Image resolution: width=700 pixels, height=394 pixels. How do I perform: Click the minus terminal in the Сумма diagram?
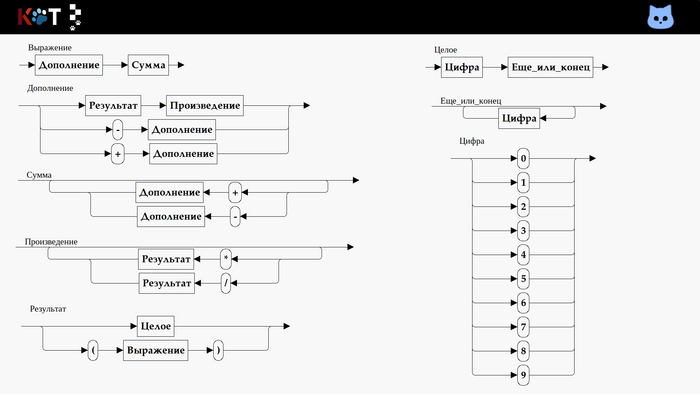(235, 216)
